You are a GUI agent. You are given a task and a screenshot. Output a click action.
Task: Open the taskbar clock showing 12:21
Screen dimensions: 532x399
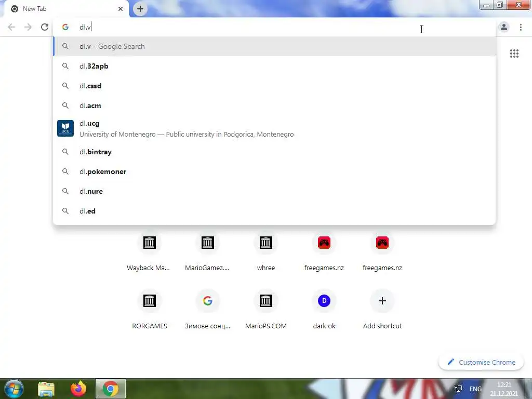pyautogui.click(x=504, y=389)
